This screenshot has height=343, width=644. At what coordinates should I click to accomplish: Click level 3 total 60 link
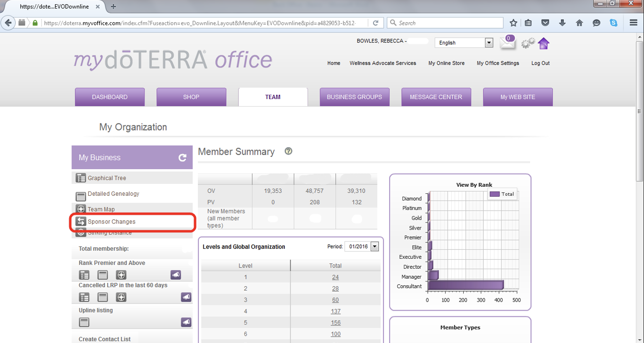tap(335, 300)
